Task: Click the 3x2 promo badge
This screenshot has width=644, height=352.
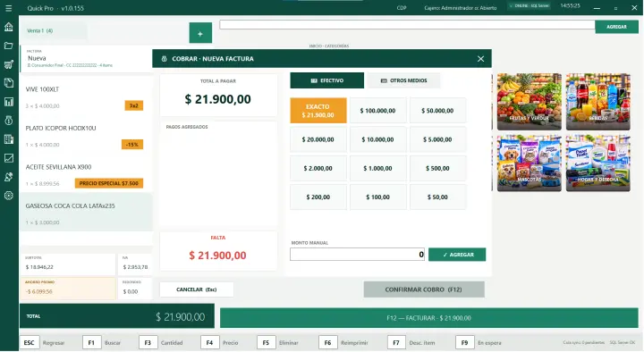Action: click(134, 105)
